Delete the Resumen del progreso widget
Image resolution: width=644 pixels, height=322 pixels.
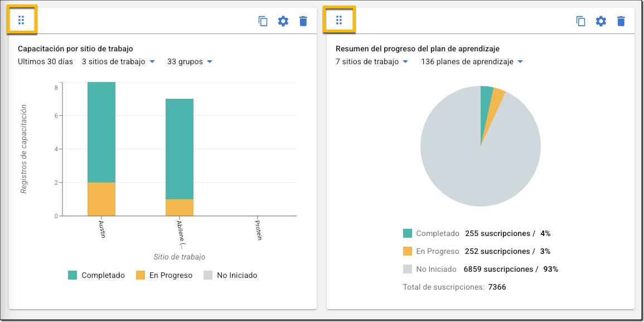(x=621, y=21)
